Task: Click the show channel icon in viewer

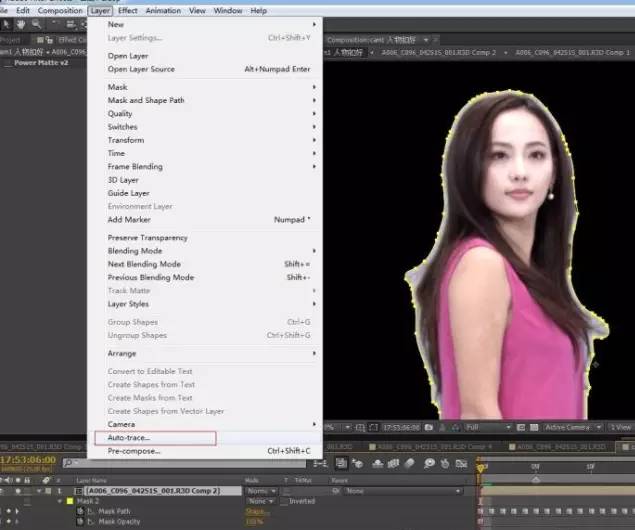Action: [x=456, y=427]
